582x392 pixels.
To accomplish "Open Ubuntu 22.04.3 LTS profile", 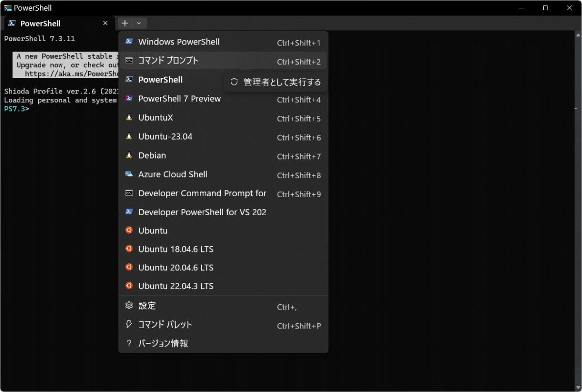I will pos(223,286).
